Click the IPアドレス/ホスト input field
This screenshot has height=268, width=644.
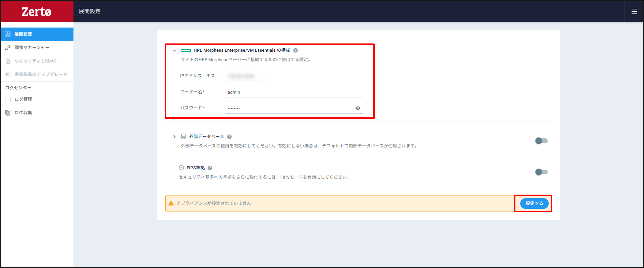[294, 76]
